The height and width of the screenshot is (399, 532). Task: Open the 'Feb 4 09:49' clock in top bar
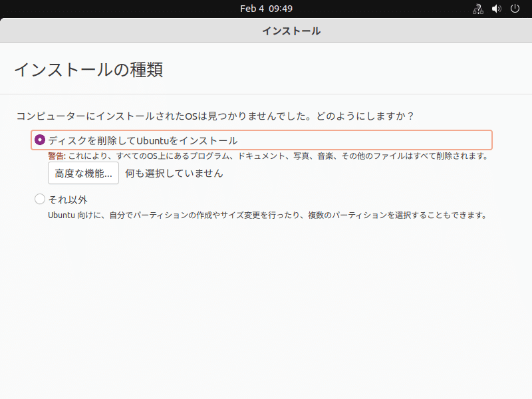tap(266, 9)
